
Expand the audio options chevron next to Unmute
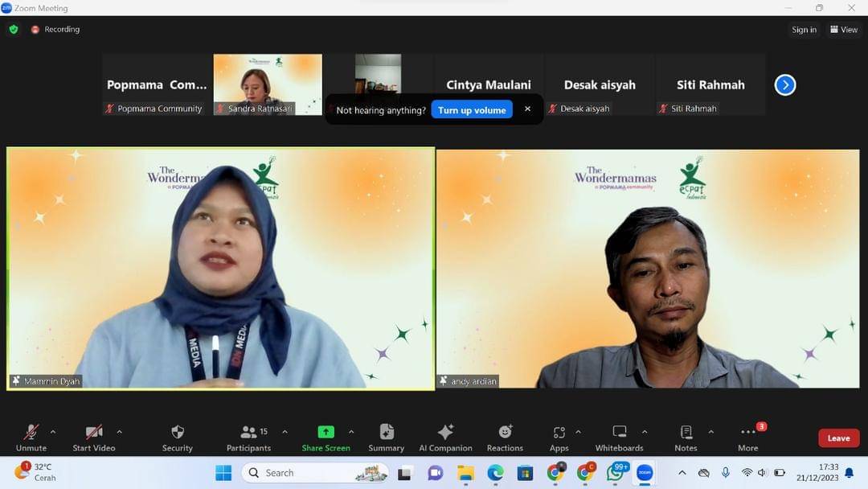[x=53, y=432]
